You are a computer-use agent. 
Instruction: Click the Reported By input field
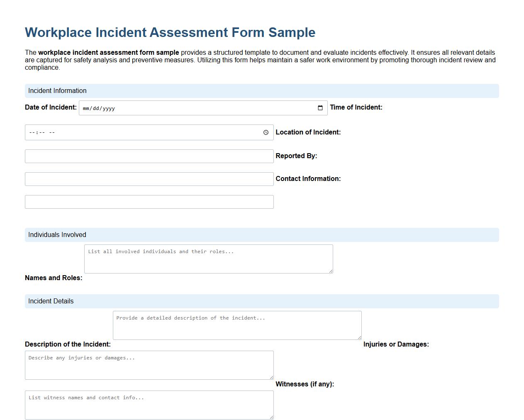click(149, 179)
